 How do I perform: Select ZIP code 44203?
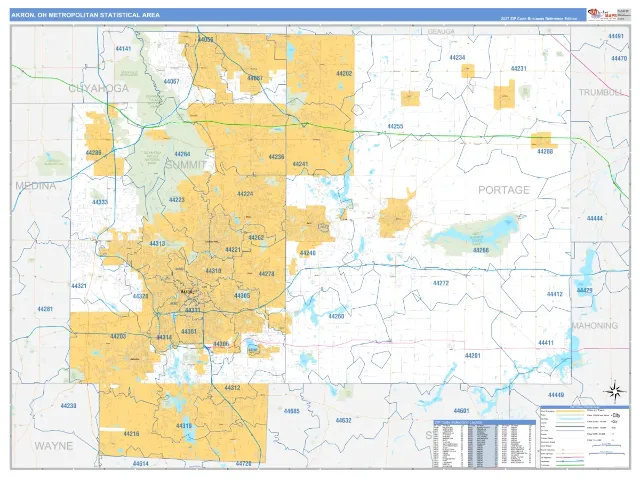point(118,337)
